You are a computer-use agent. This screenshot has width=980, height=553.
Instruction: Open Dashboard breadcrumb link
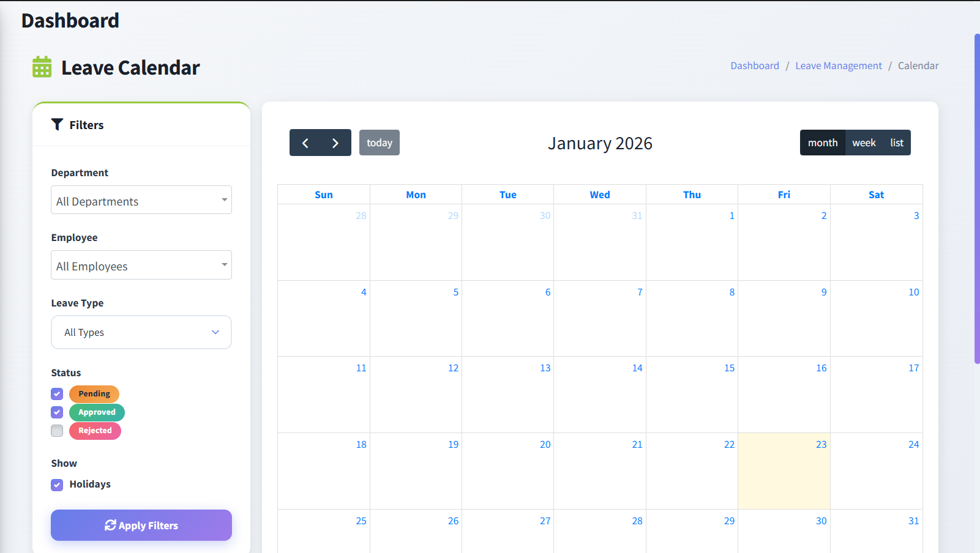[x=754, y=66]
